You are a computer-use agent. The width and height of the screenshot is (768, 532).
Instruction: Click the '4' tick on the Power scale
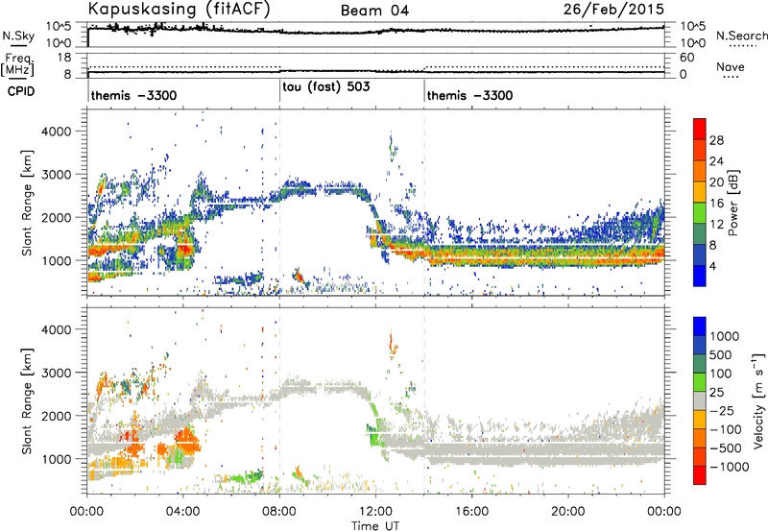[712, 266]
